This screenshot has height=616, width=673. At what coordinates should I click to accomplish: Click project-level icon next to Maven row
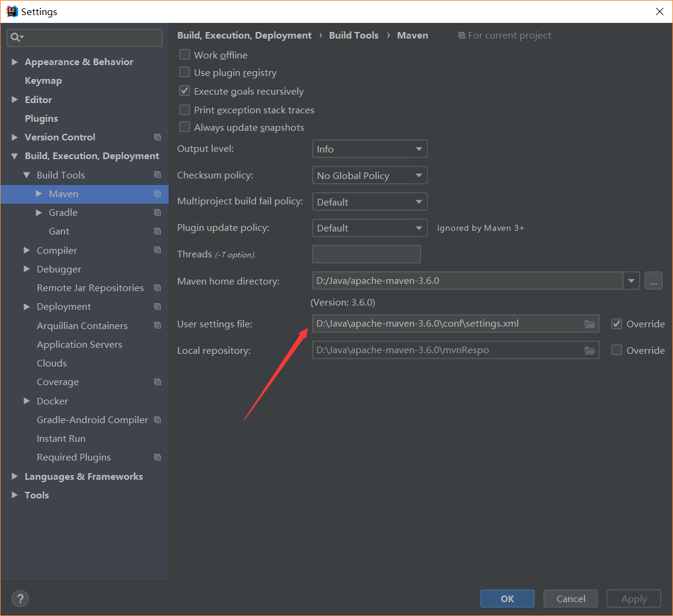click(157, 193)
